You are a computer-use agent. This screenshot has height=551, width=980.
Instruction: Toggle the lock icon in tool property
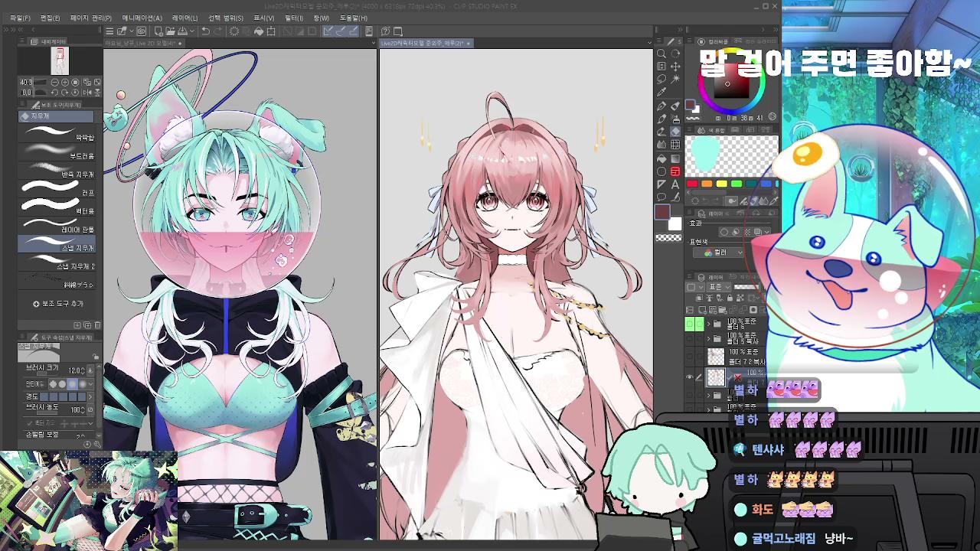point(95,357)
